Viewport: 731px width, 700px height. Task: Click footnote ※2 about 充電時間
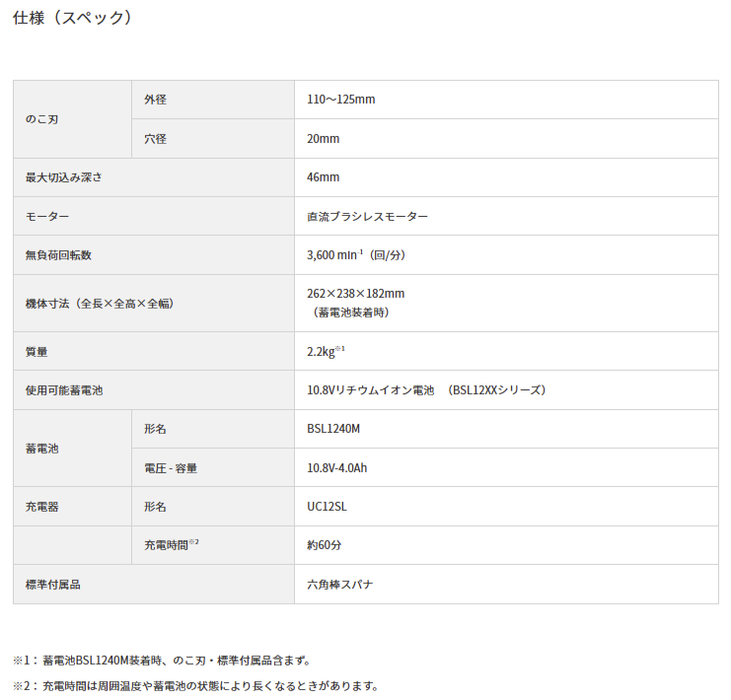[195, 686]
